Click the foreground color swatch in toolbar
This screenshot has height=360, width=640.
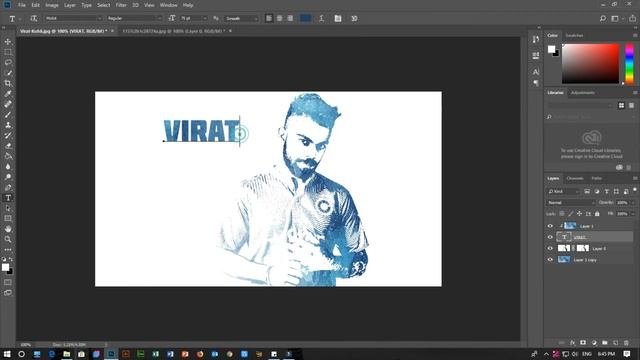(5, 267)
